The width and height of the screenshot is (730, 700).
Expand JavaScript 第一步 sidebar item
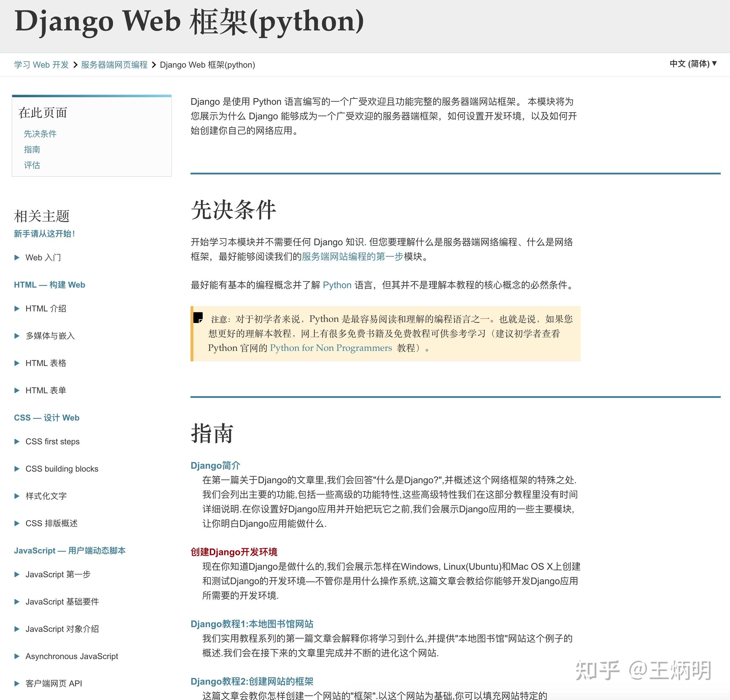tap(17, 575)
